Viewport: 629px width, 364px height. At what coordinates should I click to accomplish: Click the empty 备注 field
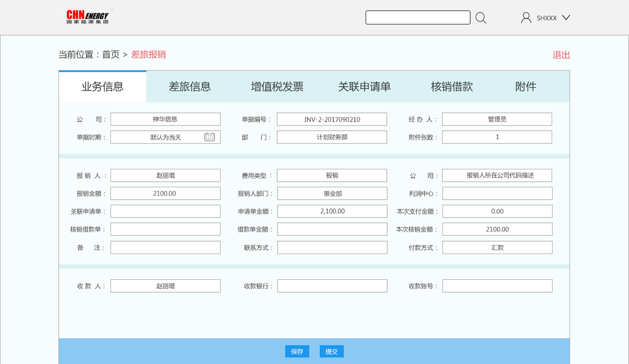165,248
